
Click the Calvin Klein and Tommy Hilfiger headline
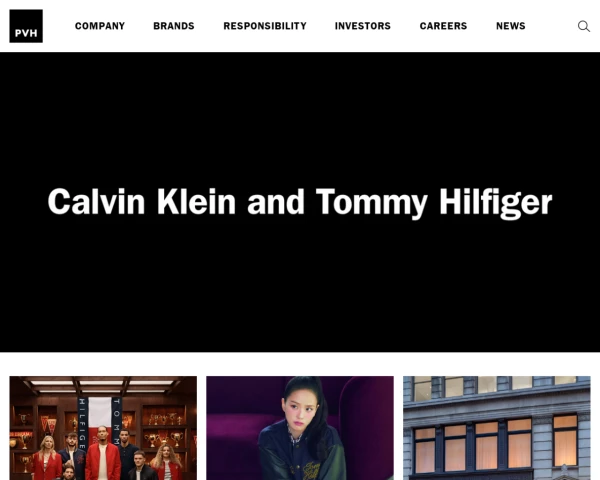pos(300,202)
